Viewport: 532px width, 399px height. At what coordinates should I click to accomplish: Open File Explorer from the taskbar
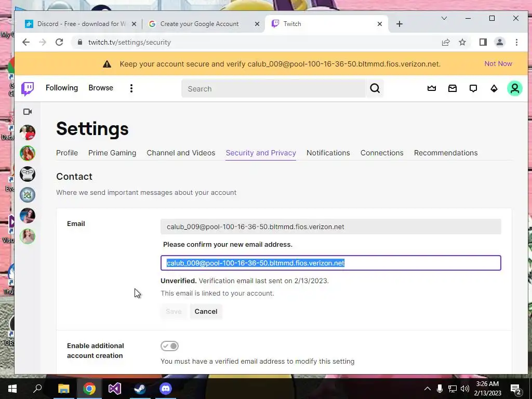click(x=63, y=389)
